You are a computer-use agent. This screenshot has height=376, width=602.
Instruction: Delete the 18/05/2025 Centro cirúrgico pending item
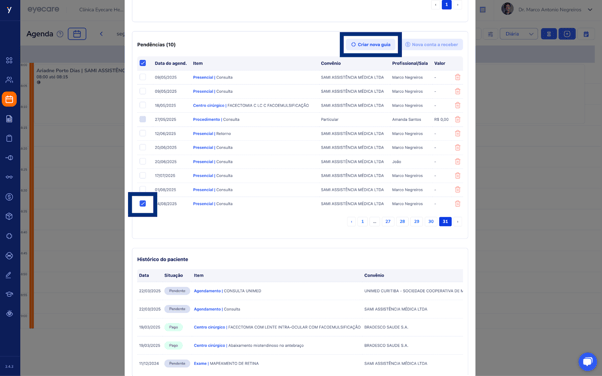457,105
